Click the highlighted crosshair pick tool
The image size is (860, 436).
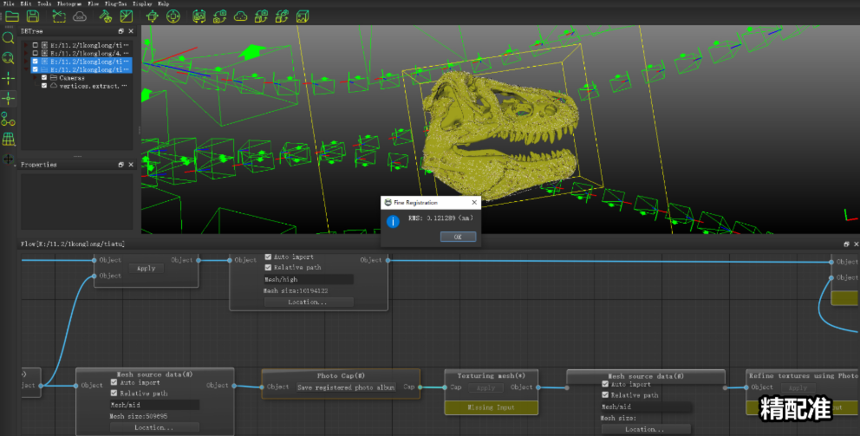[x=8, y=99]
